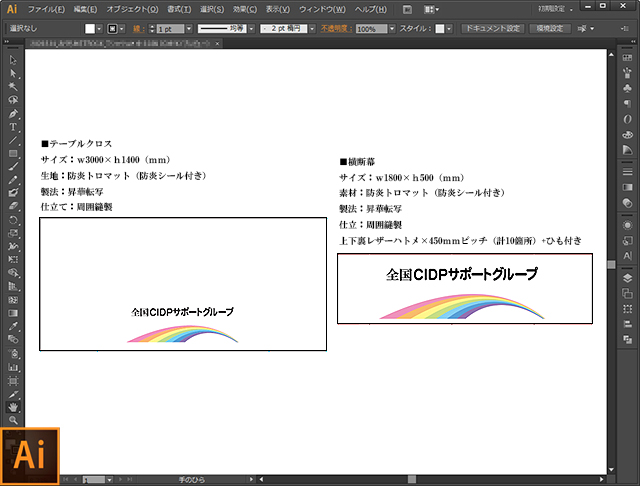640x486 pixels.
Task: Select the Shape Builder tool
Action: coord(13,273)
